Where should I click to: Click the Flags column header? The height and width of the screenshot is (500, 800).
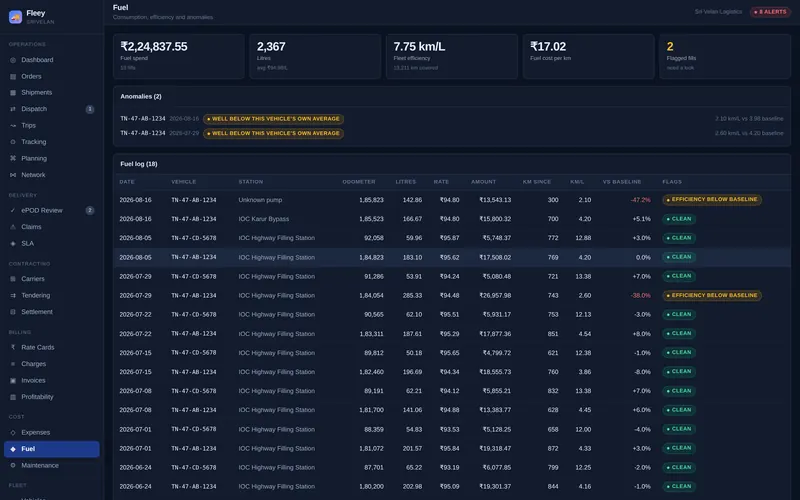(672, 182)
